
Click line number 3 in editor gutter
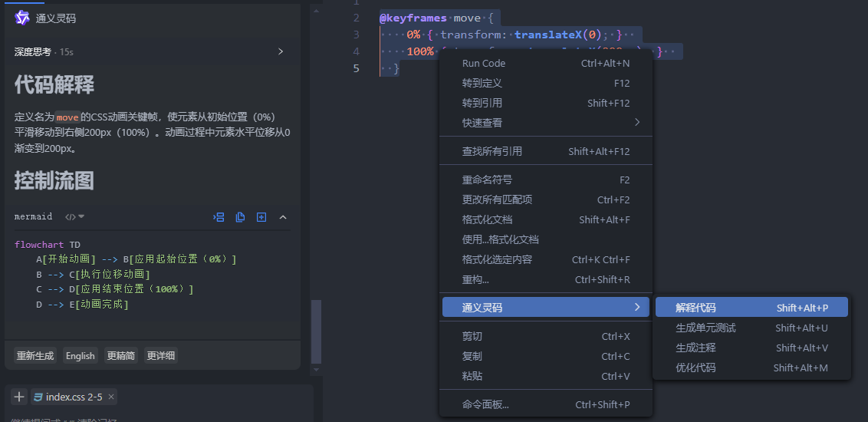pos(356,35)
